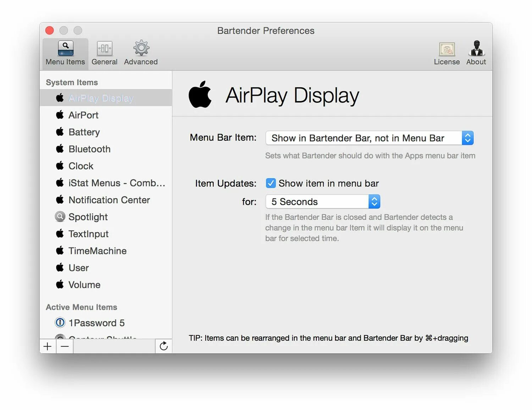The image size is (532, 410).
Task: Click the Apple icon beside Bluetooth
Action: pyautogui.click(x=60, y=148)
